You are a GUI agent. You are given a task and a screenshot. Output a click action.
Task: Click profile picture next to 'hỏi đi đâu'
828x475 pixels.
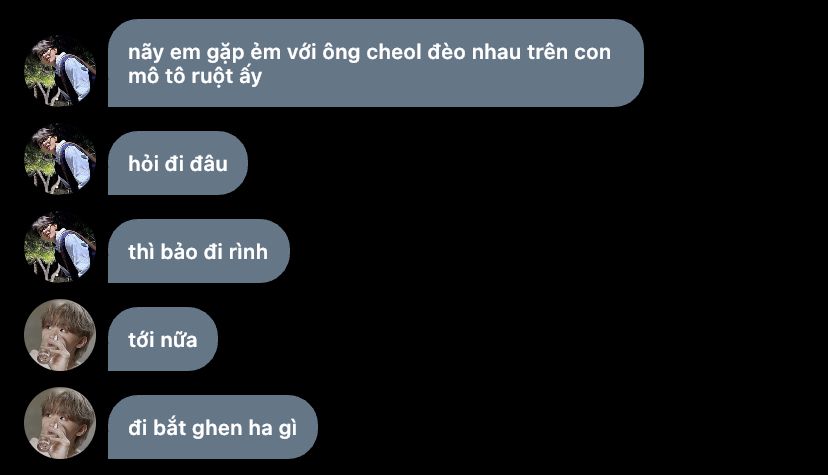click(x=60, y=159)
